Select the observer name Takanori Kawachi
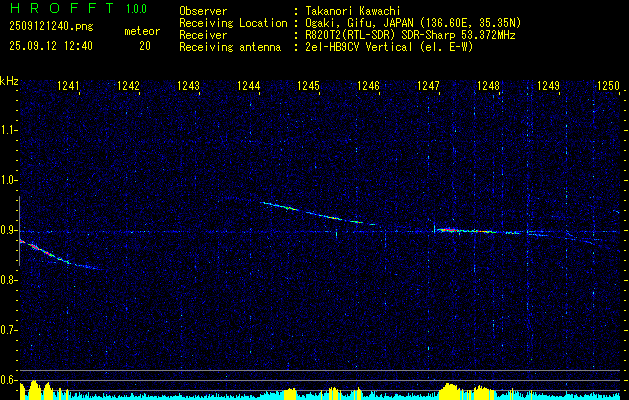Image resolution: width=629 pixels, height=400 pixels. [x=353, y=11]
